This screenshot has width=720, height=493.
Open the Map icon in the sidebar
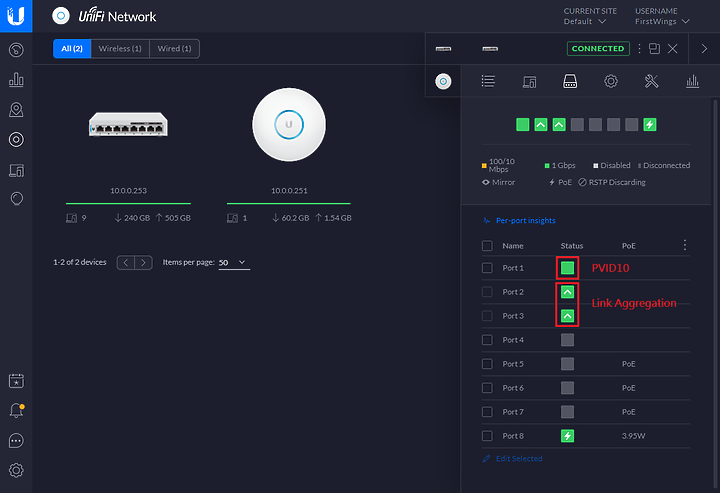(x=16, y=110)
